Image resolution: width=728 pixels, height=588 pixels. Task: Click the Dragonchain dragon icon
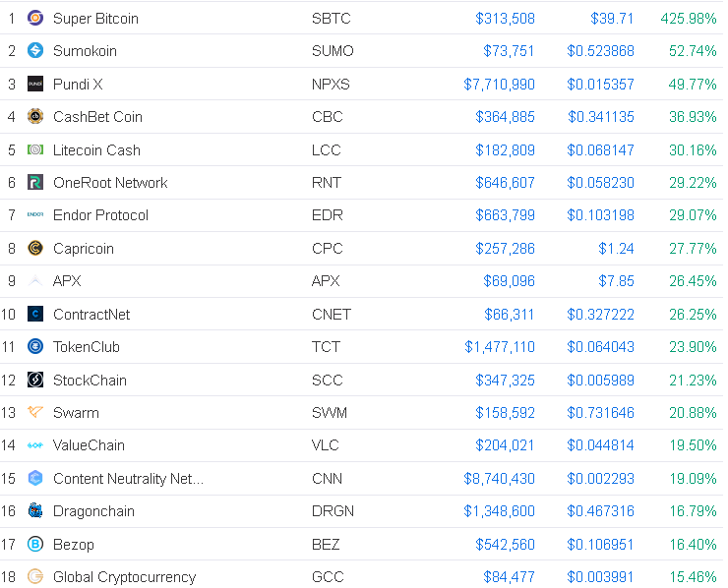point(35,511)
